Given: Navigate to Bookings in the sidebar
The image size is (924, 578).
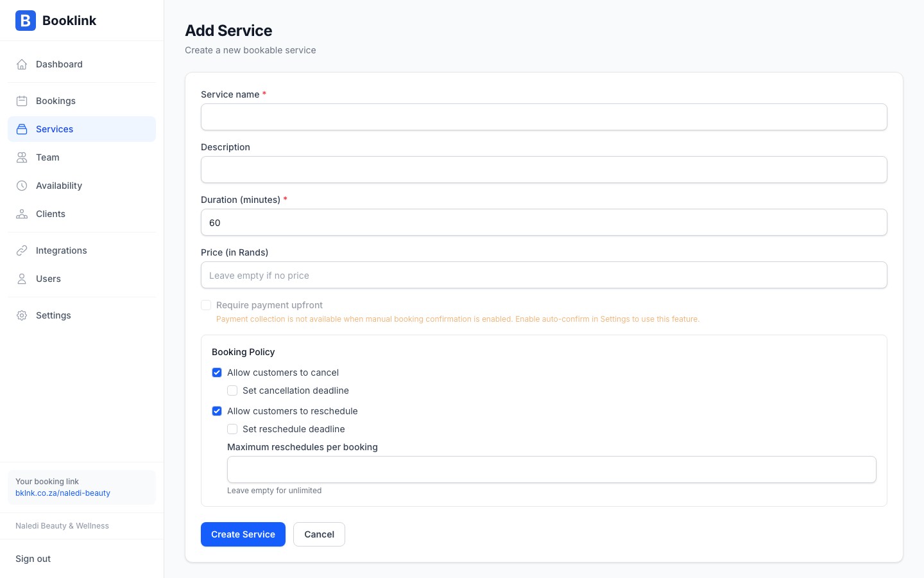Looking at the screenshot, I should click(x=55, y=101).
